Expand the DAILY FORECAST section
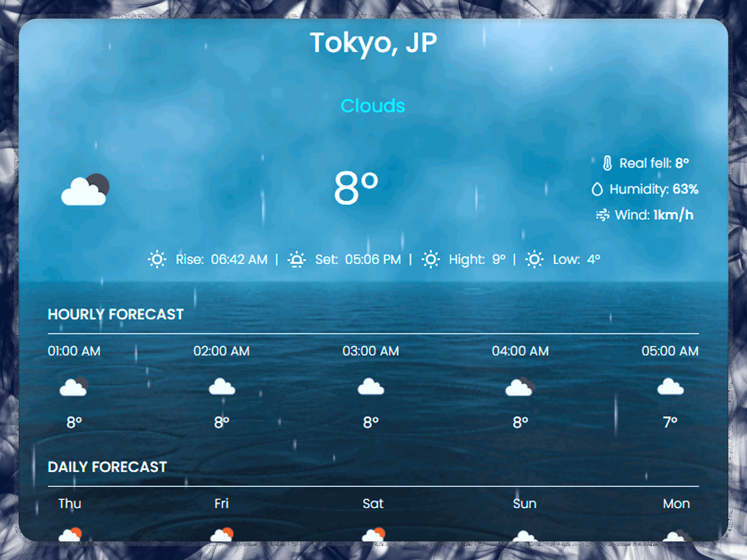The width and height of the screenshot is (747, 560). pos(107,467)
